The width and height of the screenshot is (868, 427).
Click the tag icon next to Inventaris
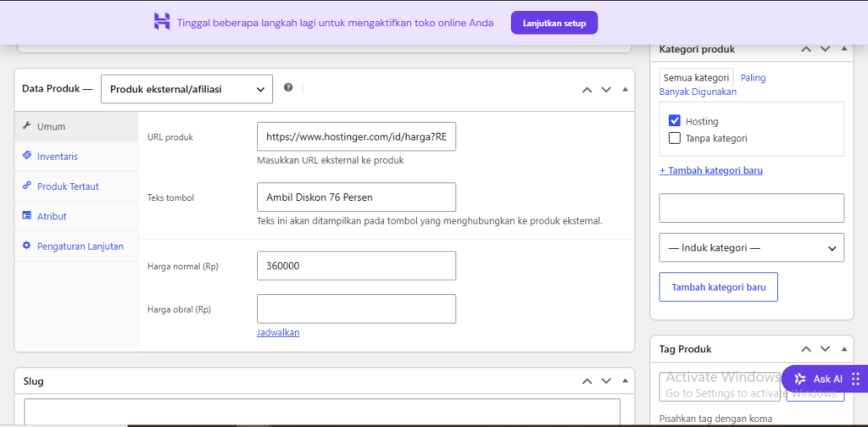(x=26, y=156)
